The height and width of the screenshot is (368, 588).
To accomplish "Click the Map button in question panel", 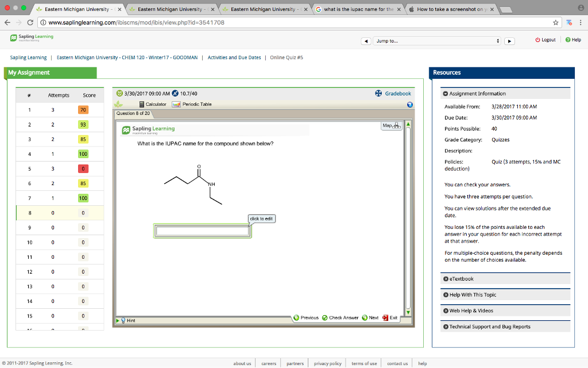I will tap(391, 126).
